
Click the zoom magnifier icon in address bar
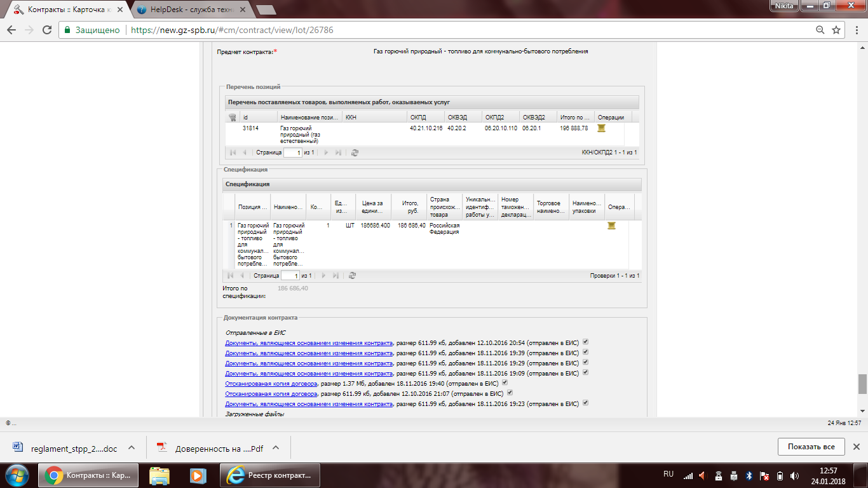[820, 30]
